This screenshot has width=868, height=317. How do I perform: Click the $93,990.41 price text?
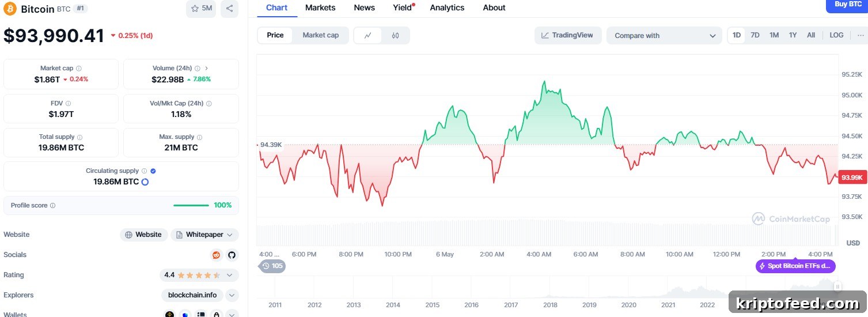pyautogui.click(x=54, y=36)
